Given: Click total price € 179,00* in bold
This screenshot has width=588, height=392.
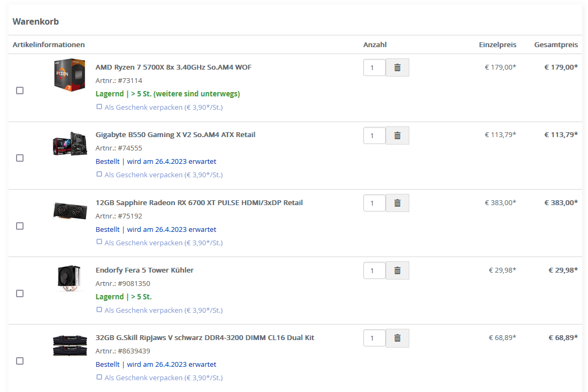Looking at the screenshot, I should pyautogui.click(x=561, y=67).
